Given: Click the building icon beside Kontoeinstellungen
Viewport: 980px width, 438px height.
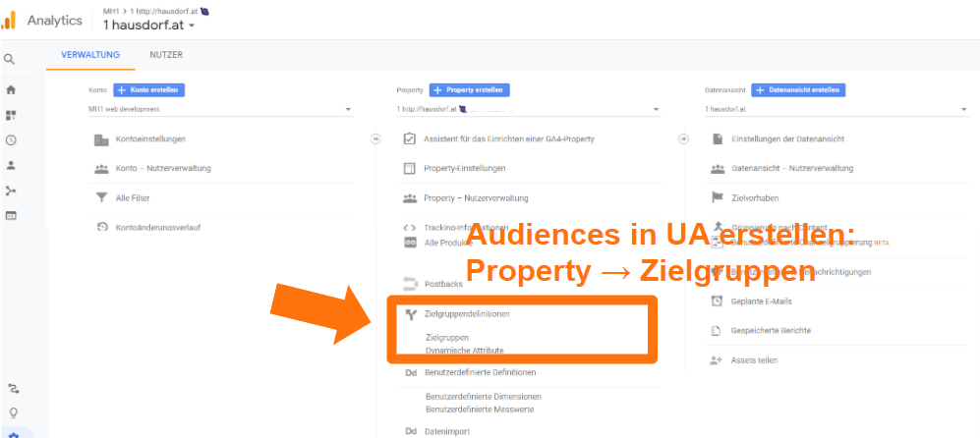Looking at the screenshot, I should tap(101, 139).
